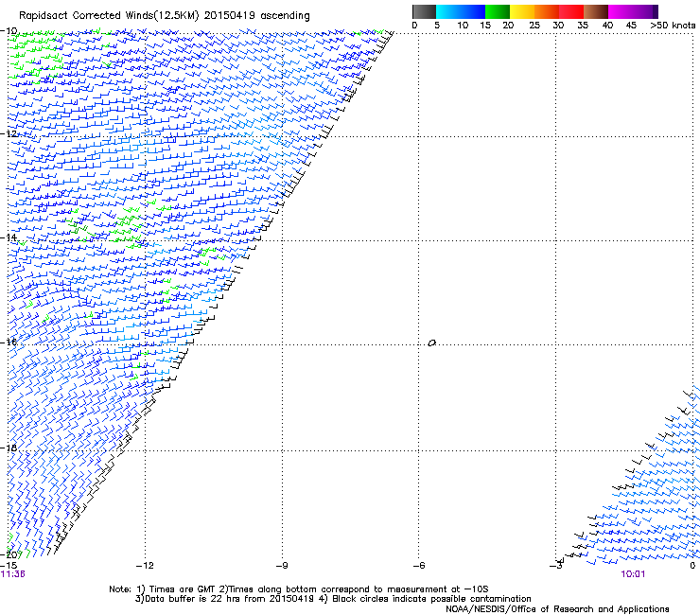Click the legend scale label '25'

[x=534, y=26]
